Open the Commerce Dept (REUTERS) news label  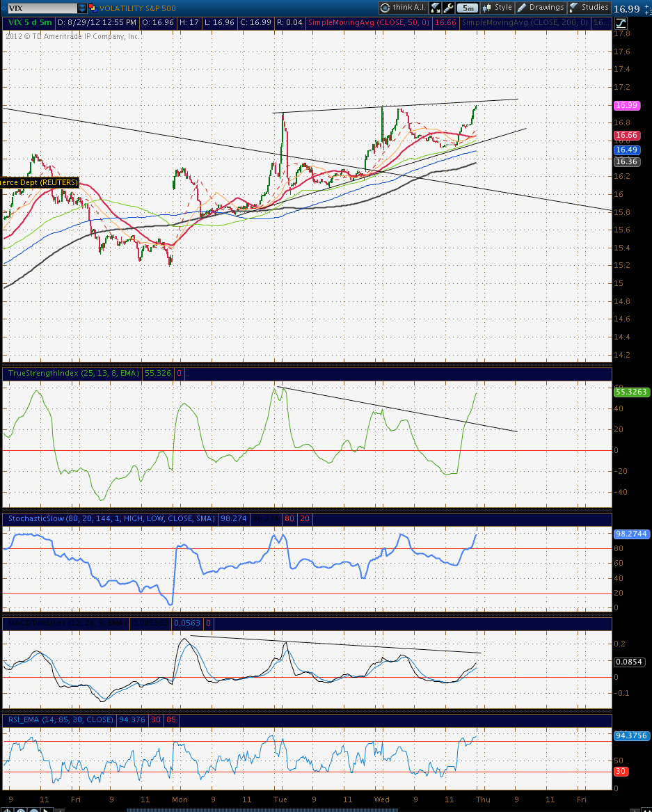(39, 182)
